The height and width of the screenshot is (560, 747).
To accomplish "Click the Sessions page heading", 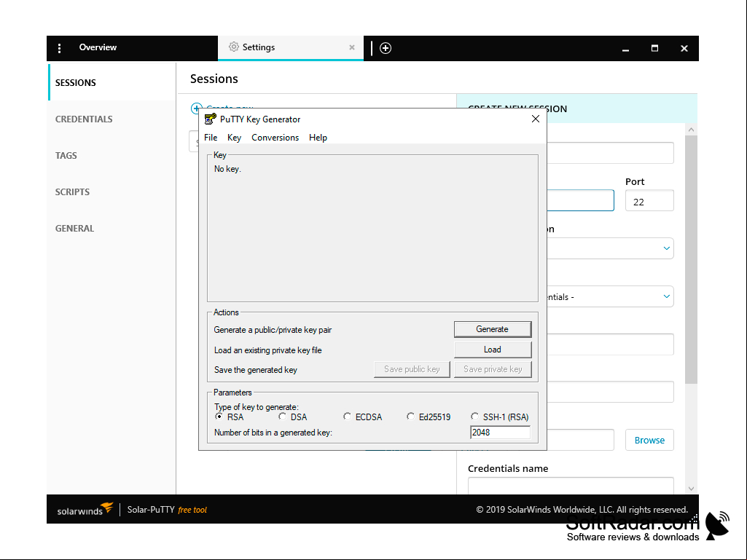I will click(214, 79).
